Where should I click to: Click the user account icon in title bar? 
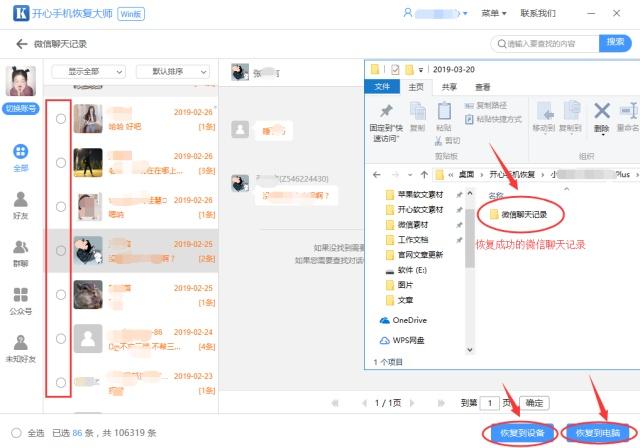[407, 13]
